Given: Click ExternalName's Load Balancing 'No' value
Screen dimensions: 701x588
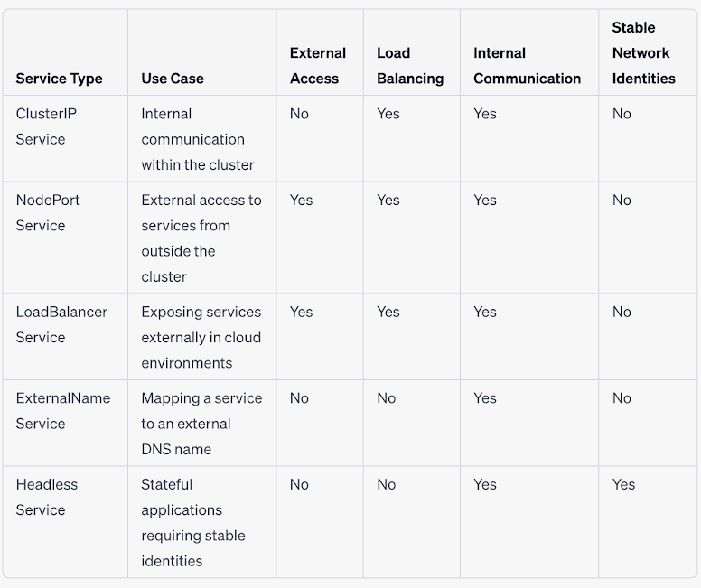Looking at the screenshot, I should pyautogui.click(x=387, y=398).
